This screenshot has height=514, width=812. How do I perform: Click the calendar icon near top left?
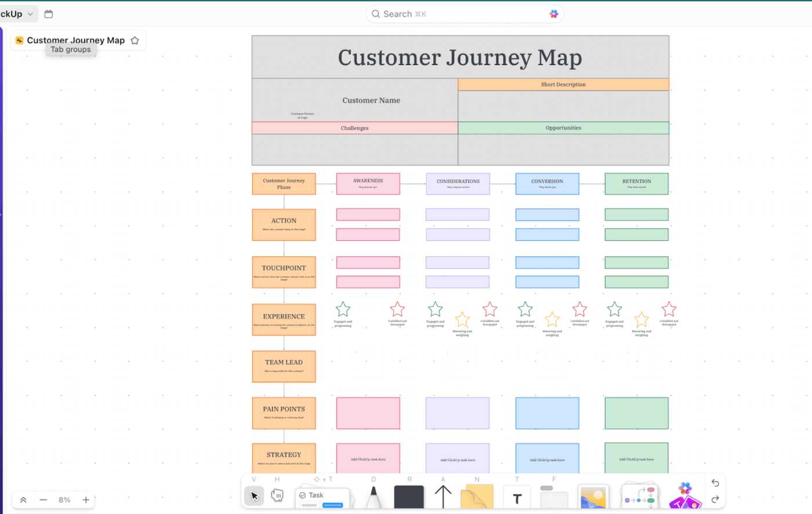click(48, 13)
